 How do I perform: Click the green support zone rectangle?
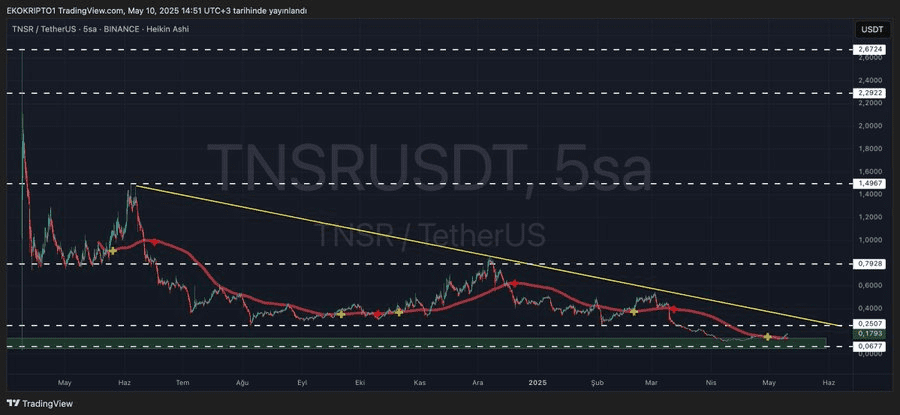click(400, 343)
